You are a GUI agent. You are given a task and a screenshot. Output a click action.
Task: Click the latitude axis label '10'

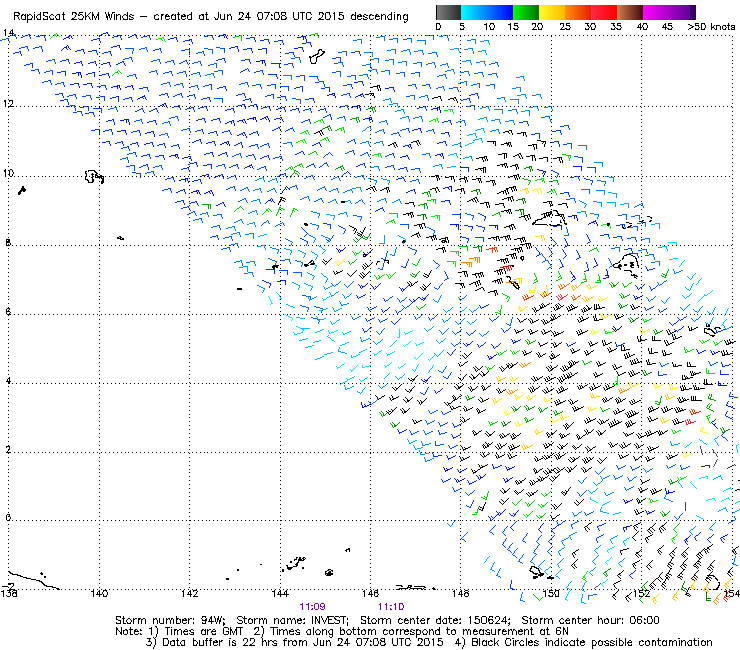coord(8,173)
